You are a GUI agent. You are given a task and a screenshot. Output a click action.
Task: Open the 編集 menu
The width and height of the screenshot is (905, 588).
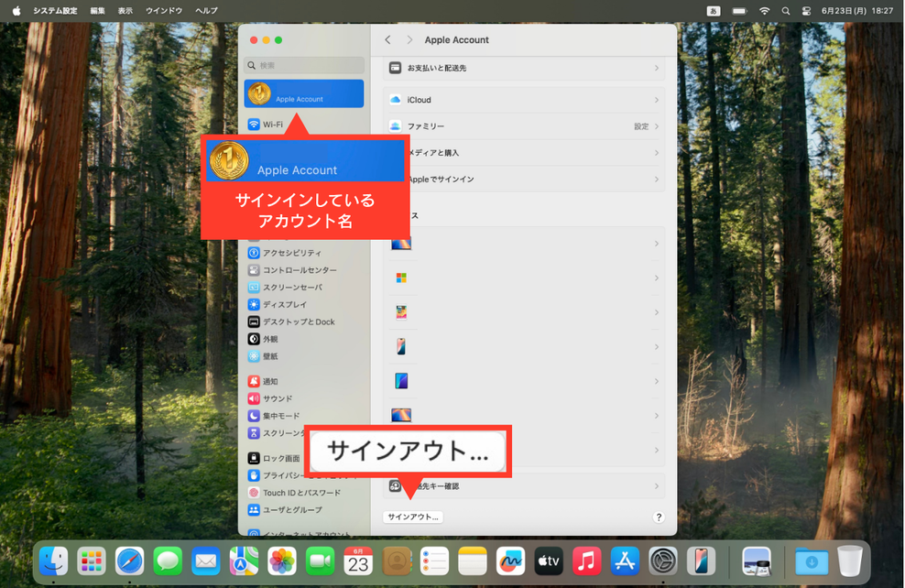[97, 10]
